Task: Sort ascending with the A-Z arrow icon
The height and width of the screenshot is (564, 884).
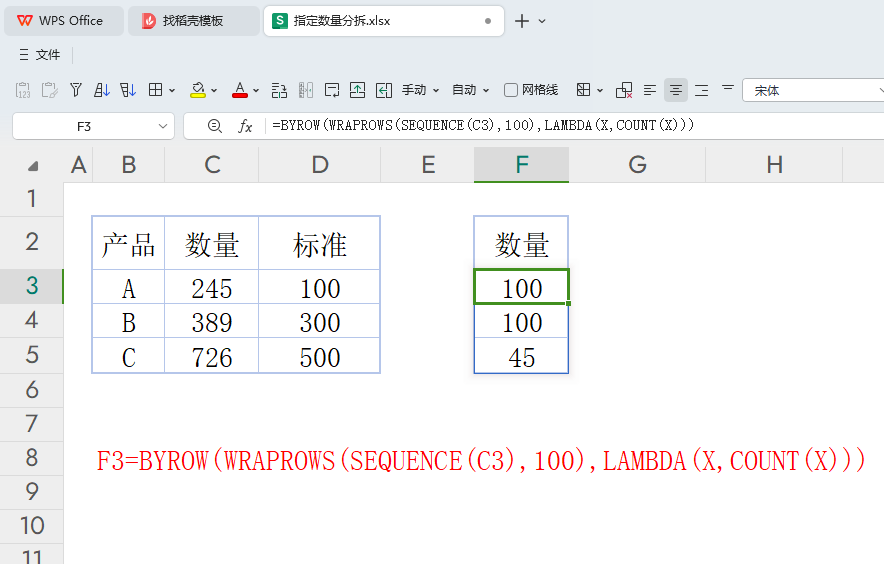Action: click(x=101, y=90)
